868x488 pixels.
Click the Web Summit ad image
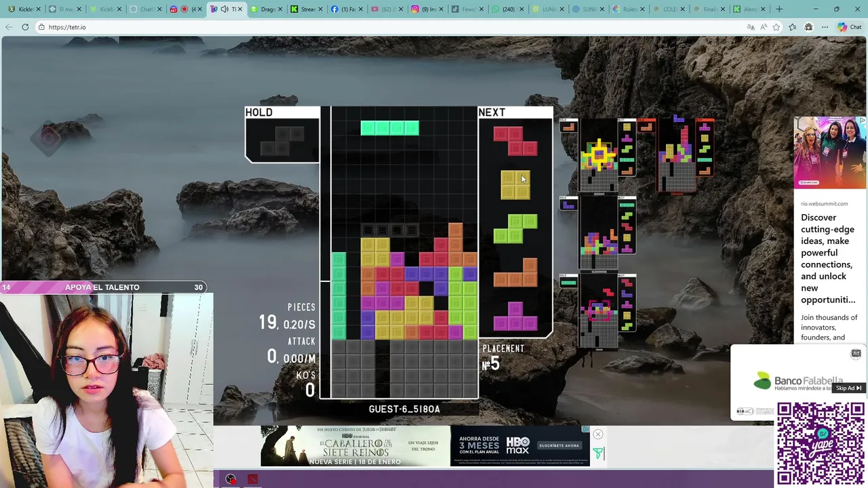(x=830, y=153)
